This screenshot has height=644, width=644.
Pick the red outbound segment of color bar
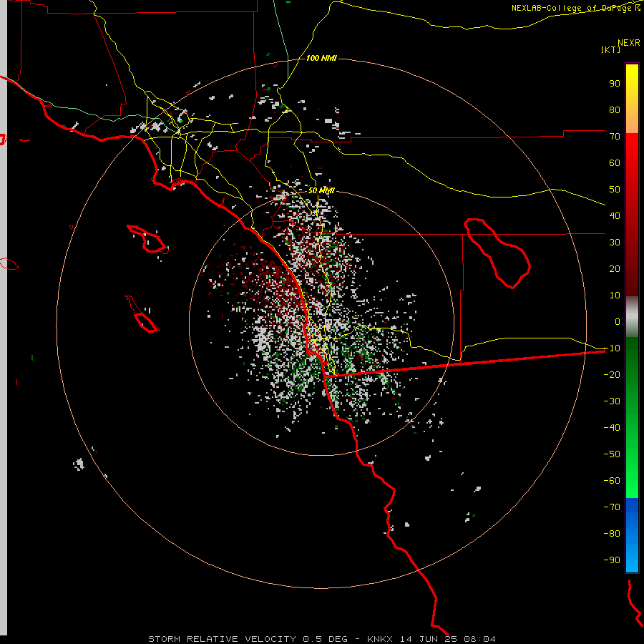(632, 215)
